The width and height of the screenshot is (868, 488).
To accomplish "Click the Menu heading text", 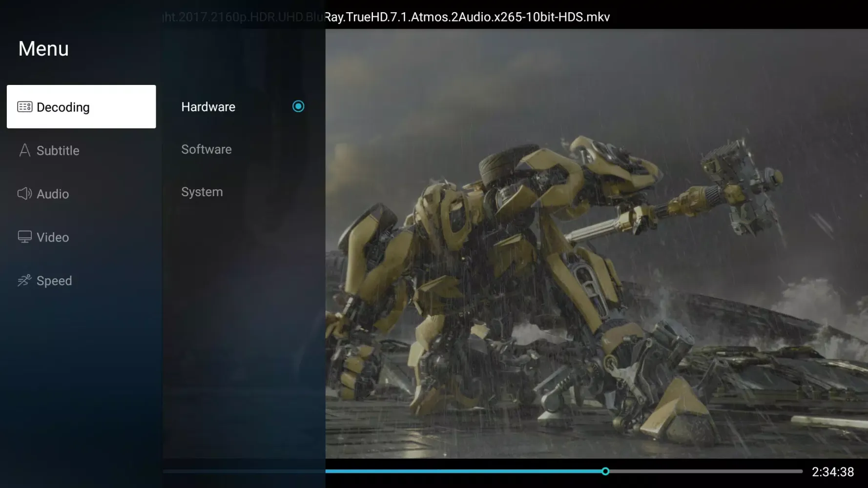I will pos(43,49).
